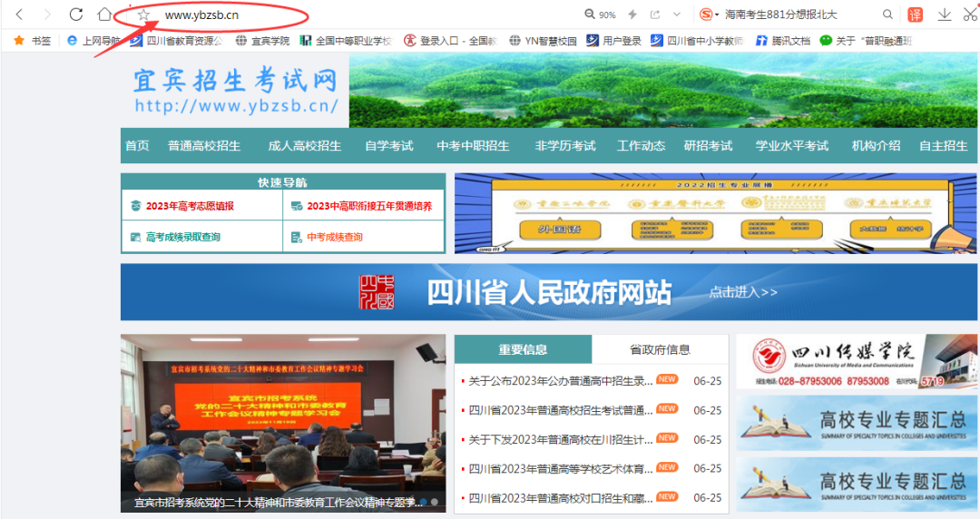Open 工作动态 menu item

pos(641,146)
